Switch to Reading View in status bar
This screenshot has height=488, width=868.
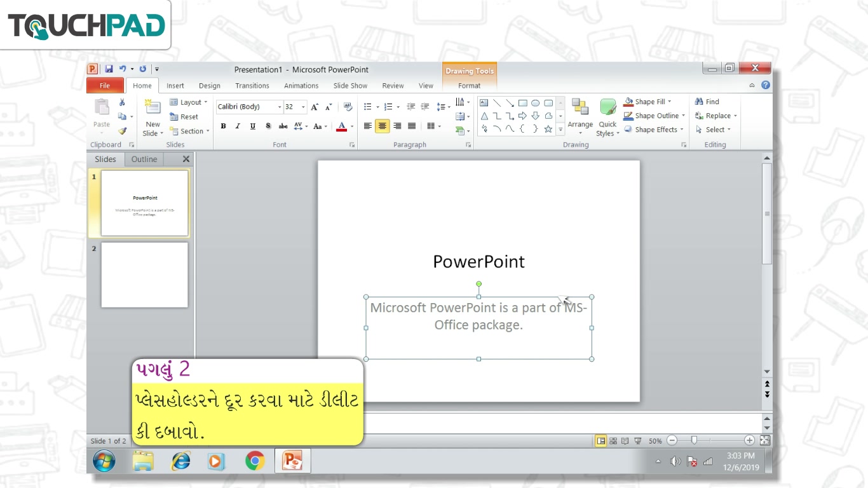pyautogui.click(x=625, y=440)
